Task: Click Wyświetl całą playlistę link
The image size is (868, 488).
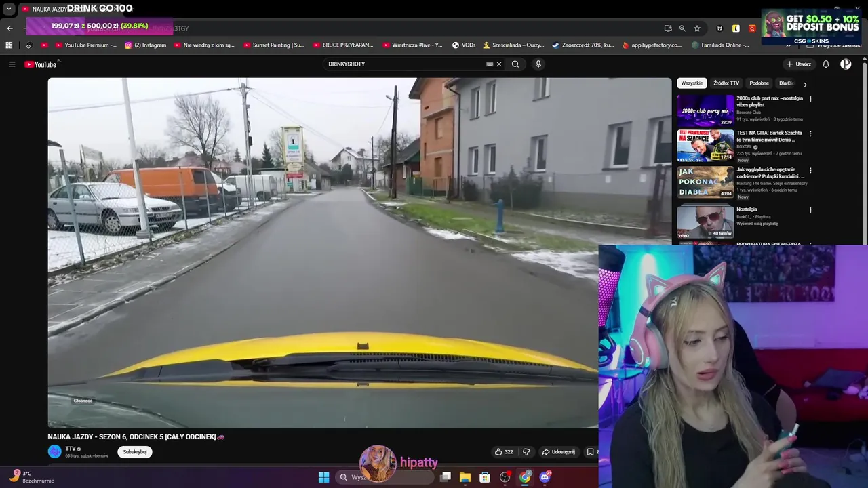Action: (757, 223)
